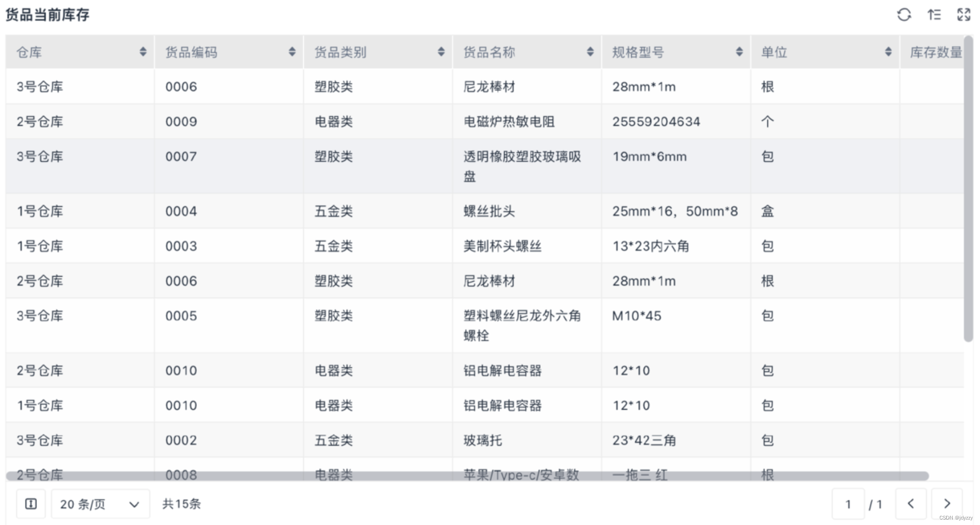Go to next page using right arrow

[947, 504]
